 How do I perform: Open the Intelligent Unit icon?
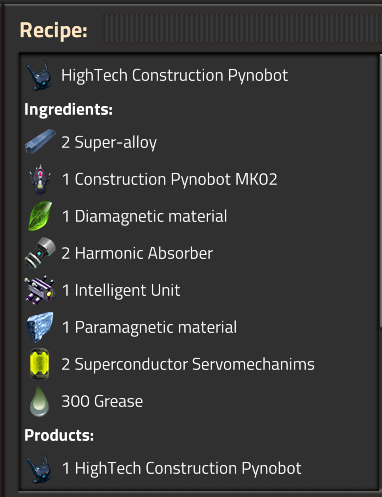tap(40, 290)
